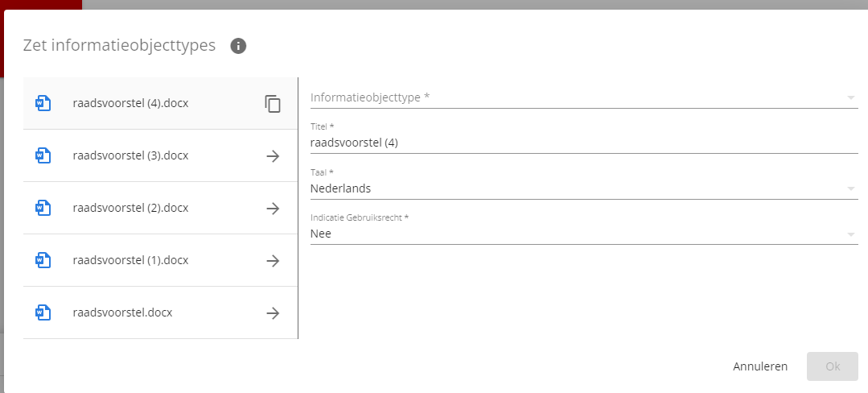Expand the Taal dropdown showing Nederlands
This screenshot has width=868, height=393.
pyautogui.click(x=584, y=188)
